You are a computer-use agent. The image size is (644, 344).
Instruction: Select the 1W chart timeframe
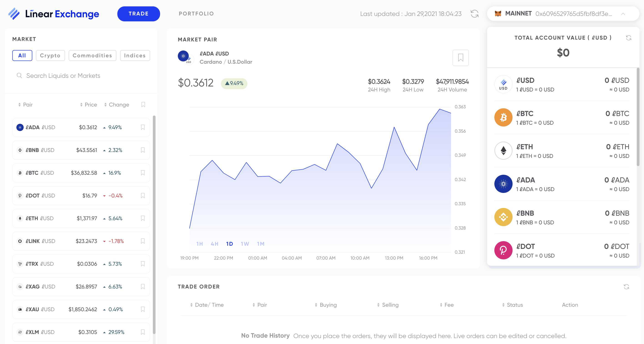tap(245, 244)
